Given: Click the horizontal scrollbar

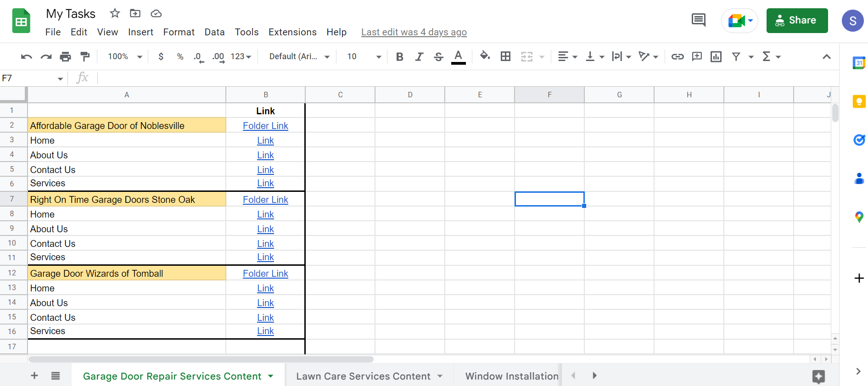Looking at the screenshot, I should [201, 359].
